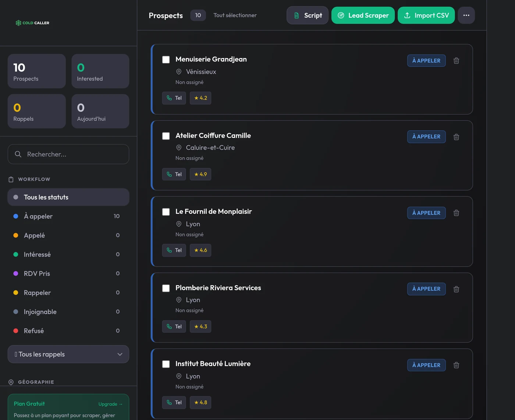Open À APPELER status on Atelier Coiffure Camille
Screen dimensions: 515x420
426,137
